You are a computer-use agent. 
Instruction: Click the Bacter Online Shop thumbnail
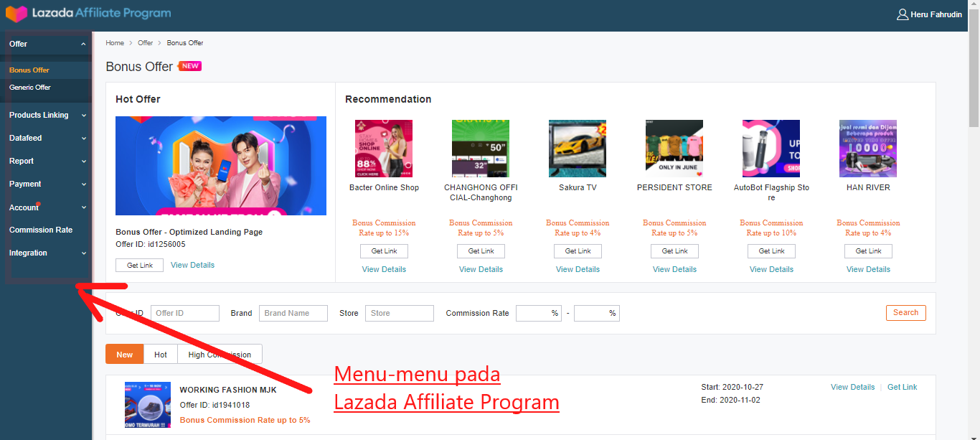pyautogui.click(x=384, y=148)
